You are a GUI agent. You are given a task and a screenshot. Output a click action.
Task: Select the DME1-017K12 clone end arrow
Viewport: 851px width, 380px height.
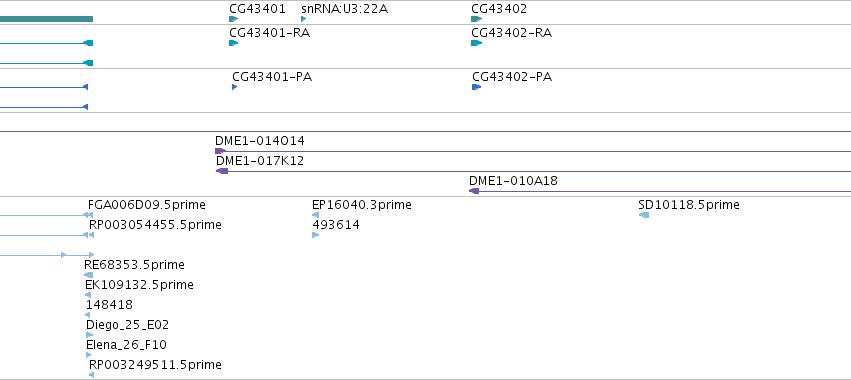pyautogui.click(x=222, y=171)
